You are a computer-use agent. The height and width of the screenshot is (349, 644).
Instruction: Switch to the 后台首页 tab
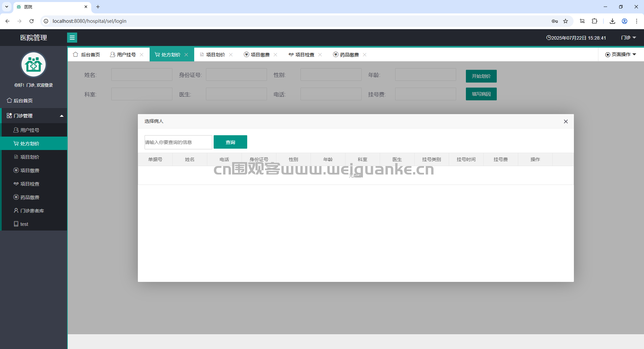click(x=87, y=55)
